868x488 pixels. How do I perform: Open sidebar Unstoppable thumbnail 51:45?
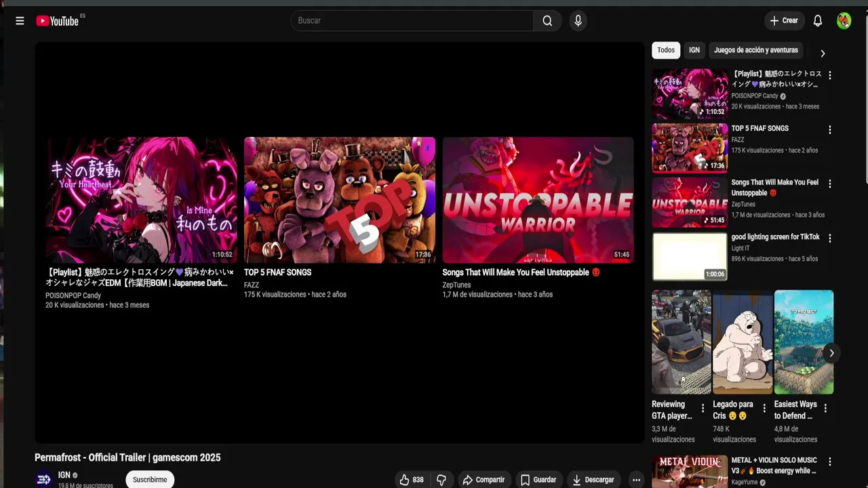pos(690,202)
